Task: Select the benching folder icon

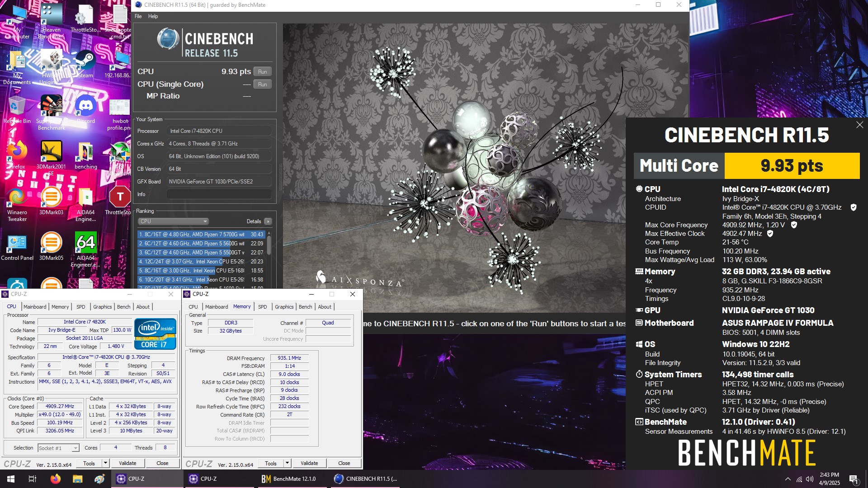Action: click(x=85, y=155)
